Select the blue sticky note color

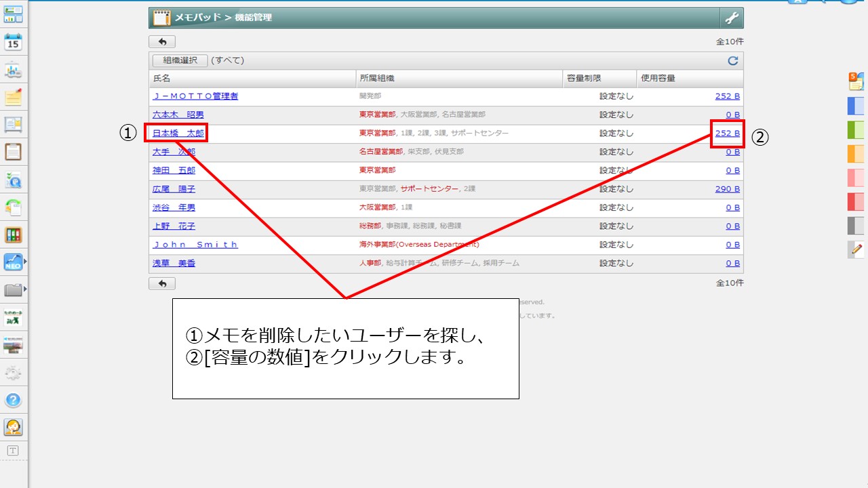click(856, 106)
